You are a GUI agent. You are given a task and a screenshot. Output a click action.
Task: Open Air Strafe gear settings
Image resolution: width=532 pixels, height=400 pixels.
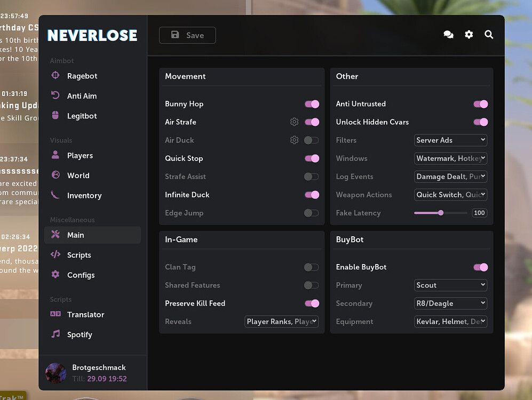click(x=294, y=122)
